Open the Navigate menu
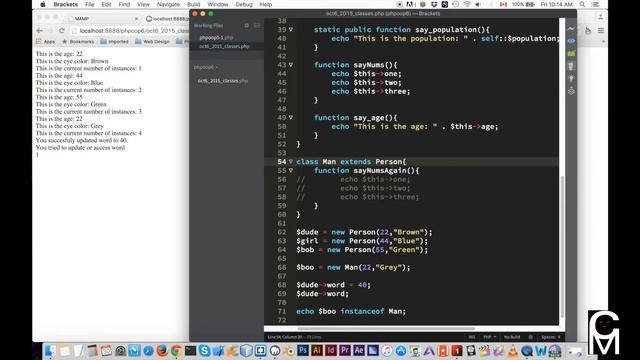Screen dimensions: 640x360 [x=168, y=4]
